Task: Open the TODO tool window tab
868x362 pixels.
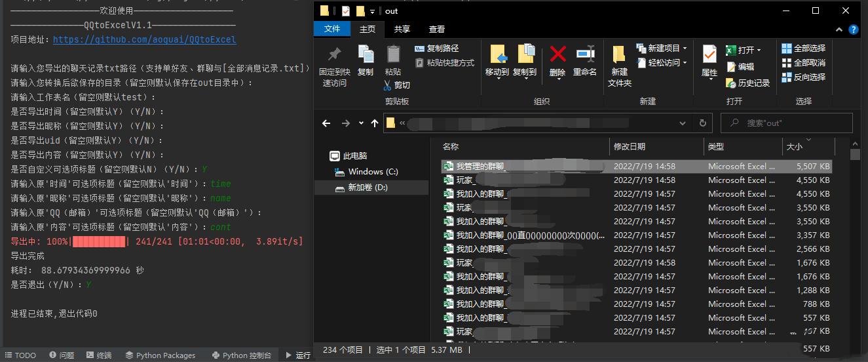Action: pyautogui.click(x=21, y=355)
